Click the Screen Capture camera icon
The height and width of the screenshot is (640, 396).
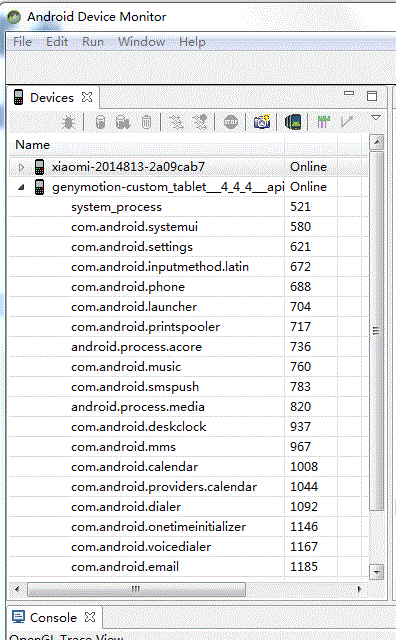click(262, 122)
